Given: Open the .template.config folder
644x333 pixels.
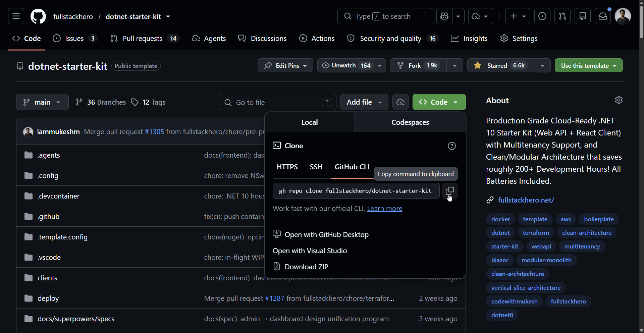Looking at the screenshot, I should tap(62, 237).
